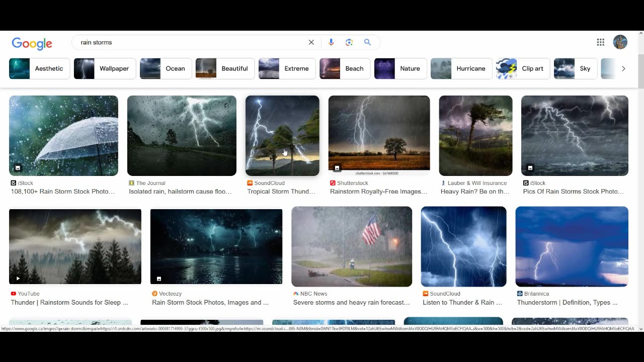This screenshot has height=362, width=644.
Task: Open the iStock stormy sea lightning image
Action: (575, 136)
